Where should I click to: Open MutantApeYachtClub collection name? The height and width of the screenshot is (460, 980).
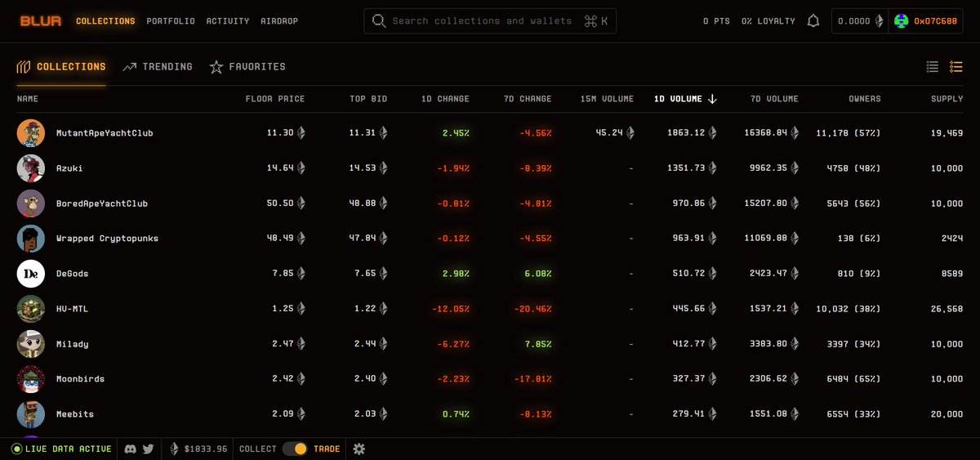(x=105, y=133)
